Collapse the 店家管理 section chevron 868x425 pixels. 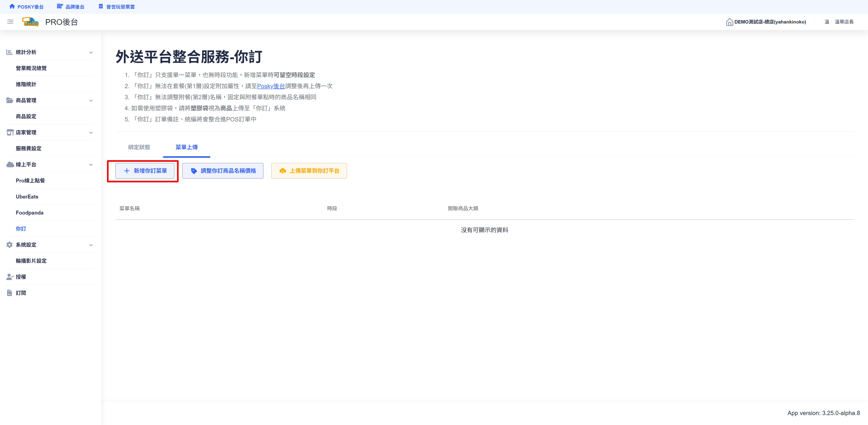pyautogui.click(x=91, y=132)
